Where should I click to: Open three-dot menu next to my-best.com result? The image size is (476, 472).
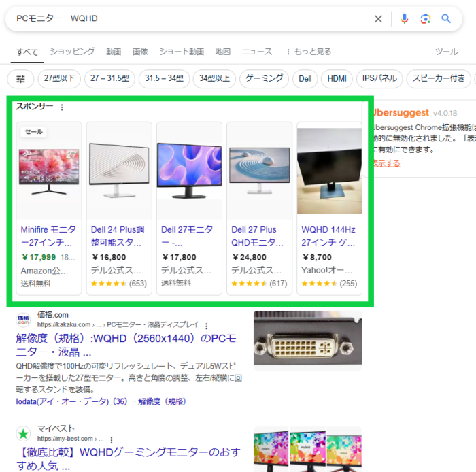[x=112, y=440]
